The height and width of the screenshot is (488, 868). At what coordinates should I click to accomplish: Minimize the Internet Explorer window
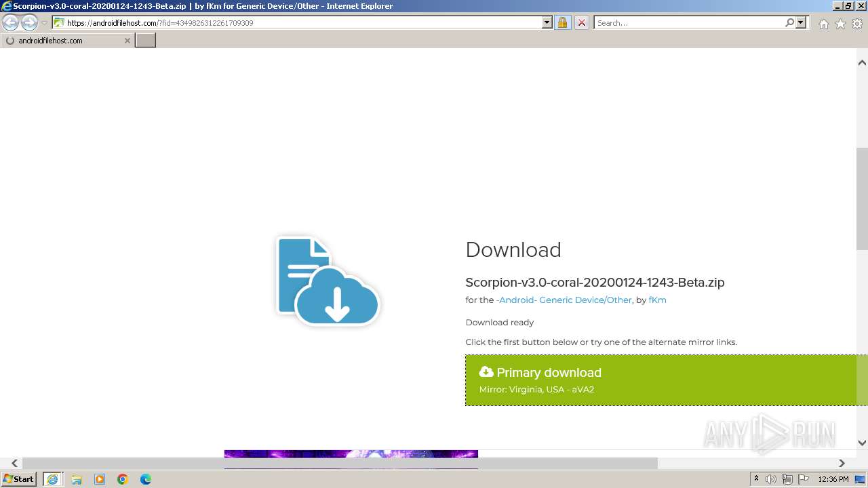[837, 6]
